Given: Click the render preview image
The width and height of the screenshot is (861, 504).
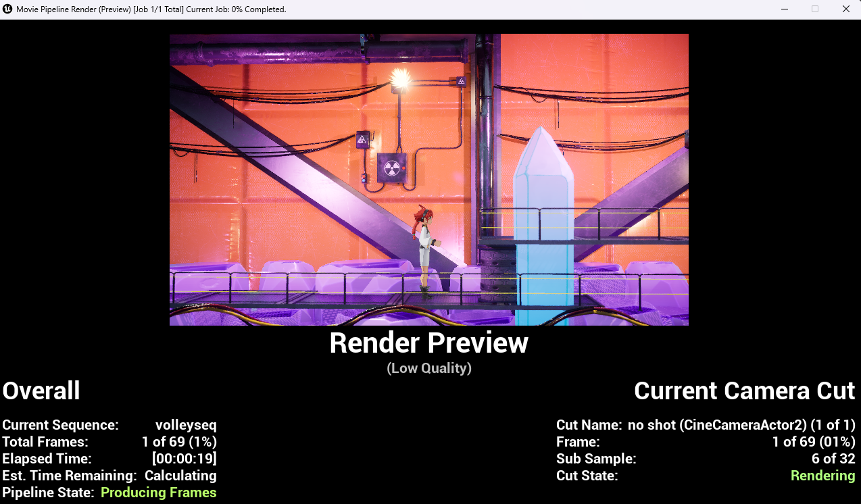Looking at the screenshot, I should click(429, 180).
